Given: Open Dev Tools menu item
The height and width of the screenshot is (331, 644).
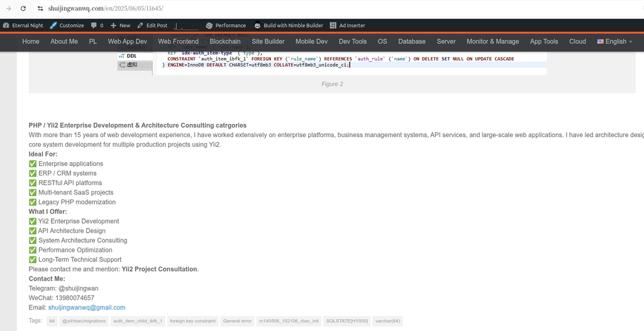Looking at the screenshot, I should pos(353,42).
